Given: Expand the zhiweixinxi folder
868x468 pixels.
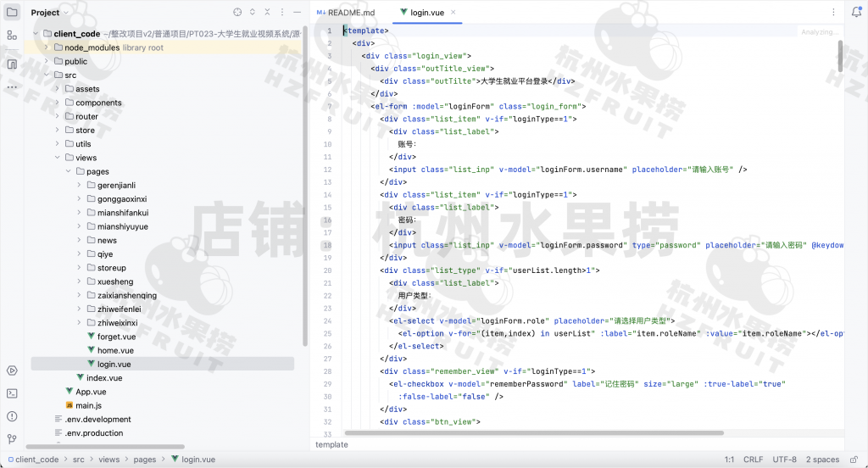Looking at the screenshot, I should tap(79, 323).
